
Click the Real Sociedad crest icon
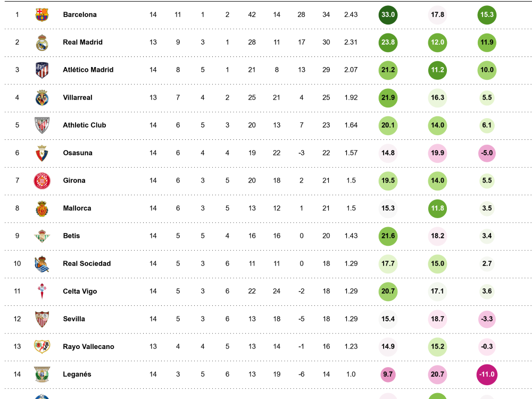click(x=42, y=264)
